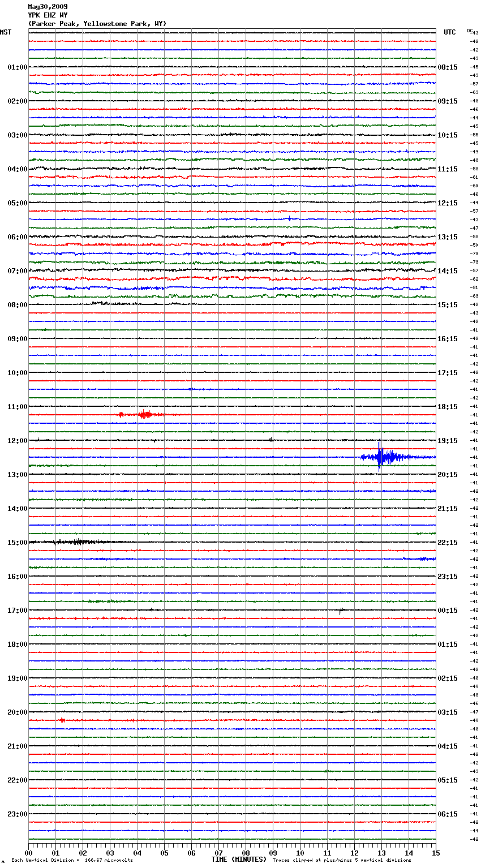Click the 15:15 UTC time label
481x868 pixels.
tap(448, 305)
